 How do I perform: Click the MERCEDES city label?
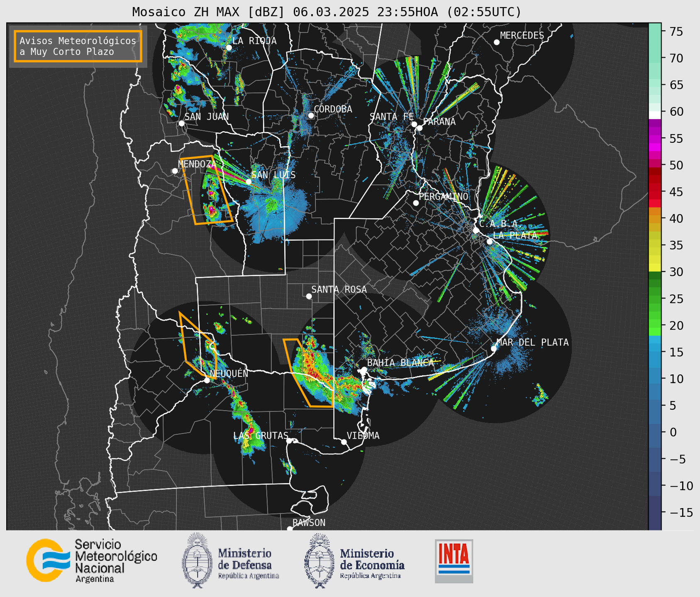[x=522, y=36]
